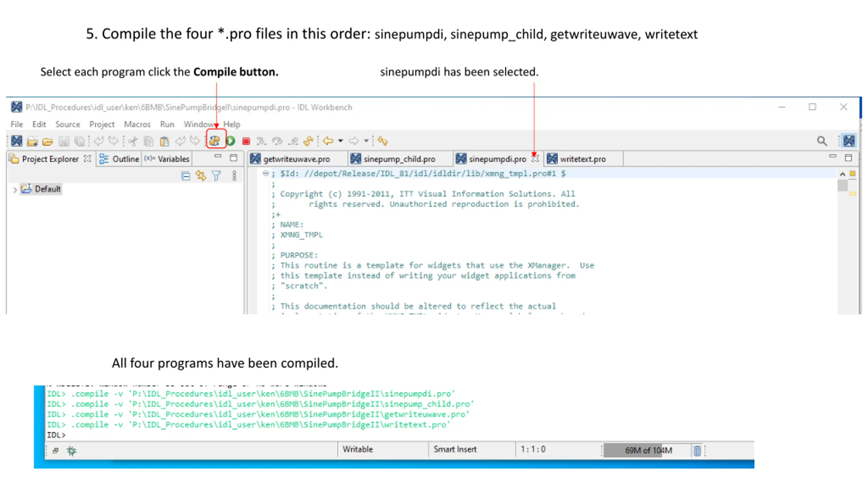This screenshot has width=868, height=488.
Task: Click the Writable status bar field
Action: (x=383, y=449)
